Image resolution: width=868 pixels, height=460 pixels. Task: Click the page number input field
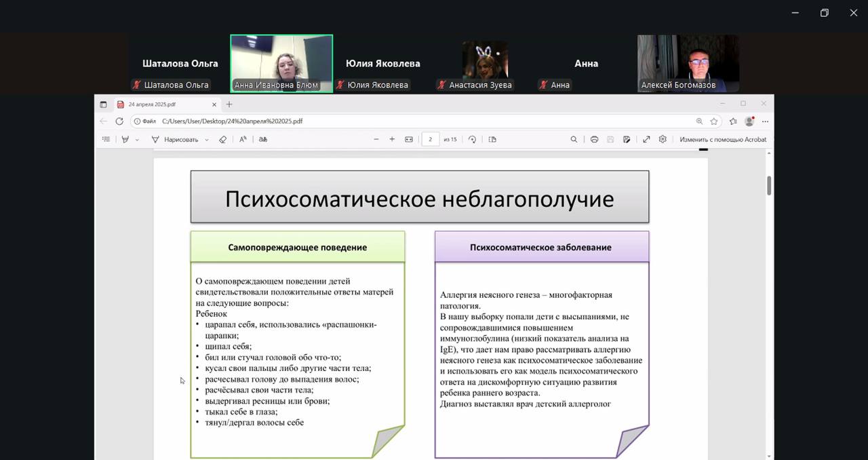click(431, 139)
